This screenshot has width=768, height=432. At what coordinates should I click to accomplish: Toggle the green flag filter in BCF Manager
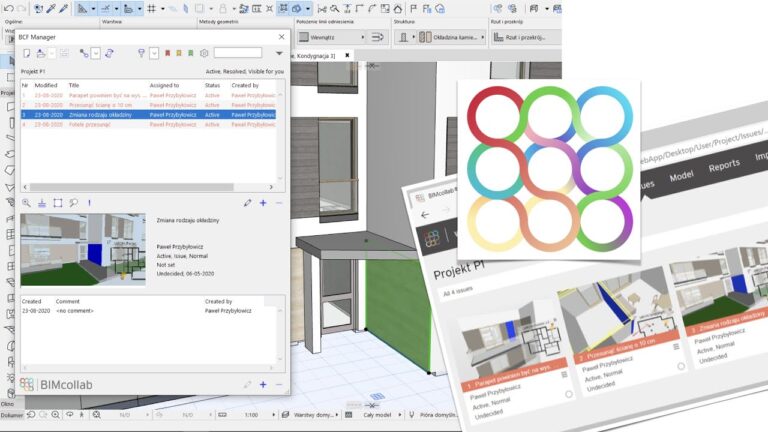(x=191, y=53)
